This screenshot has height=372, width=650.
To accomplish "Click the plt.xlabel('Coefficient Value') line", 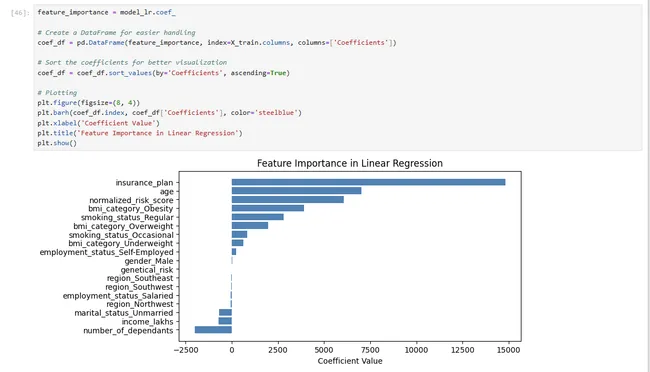I will 98,123.
